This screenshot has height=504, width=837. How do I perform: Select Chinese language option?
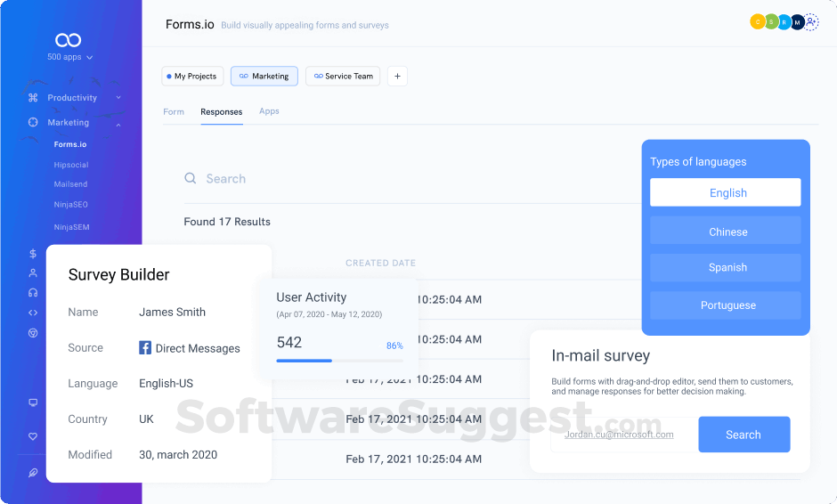click(x=726, y=232)
